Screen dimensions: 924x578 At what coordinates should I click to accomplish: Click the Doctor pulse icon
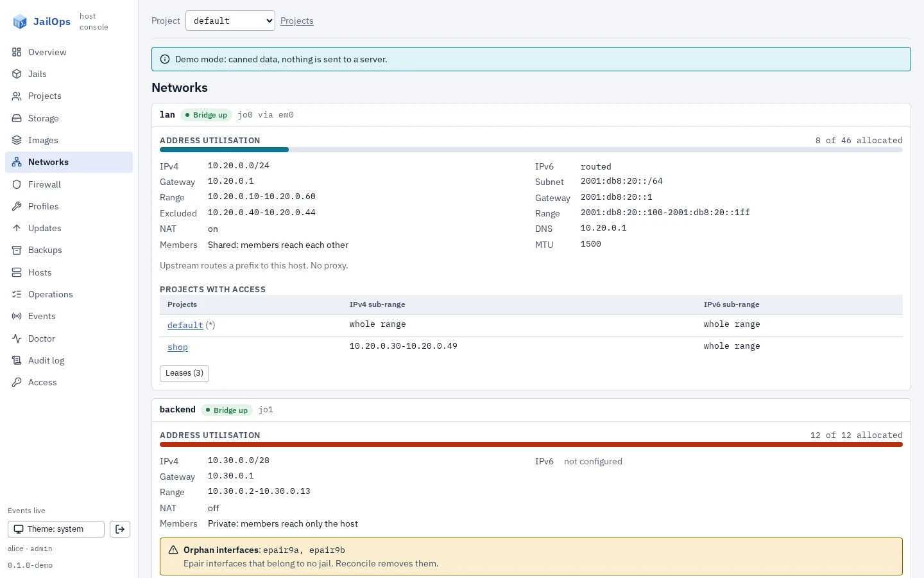point(17,338)
